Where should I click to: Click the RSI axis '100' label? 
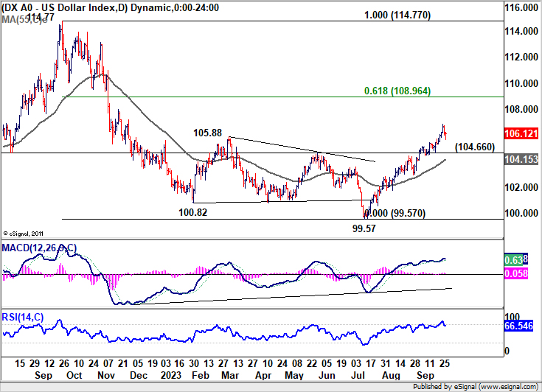pos(512,317)
